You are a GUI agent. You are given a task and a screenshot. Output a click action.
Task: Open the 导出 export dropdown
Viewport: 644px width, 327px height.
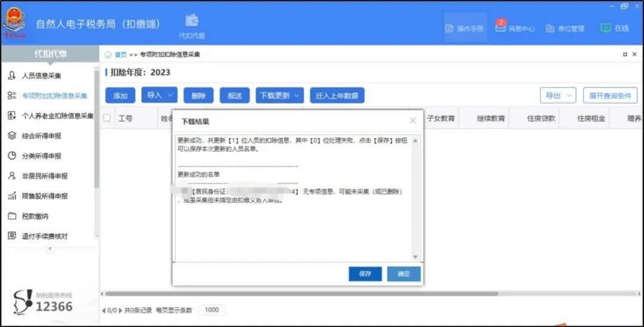[558, 95]
